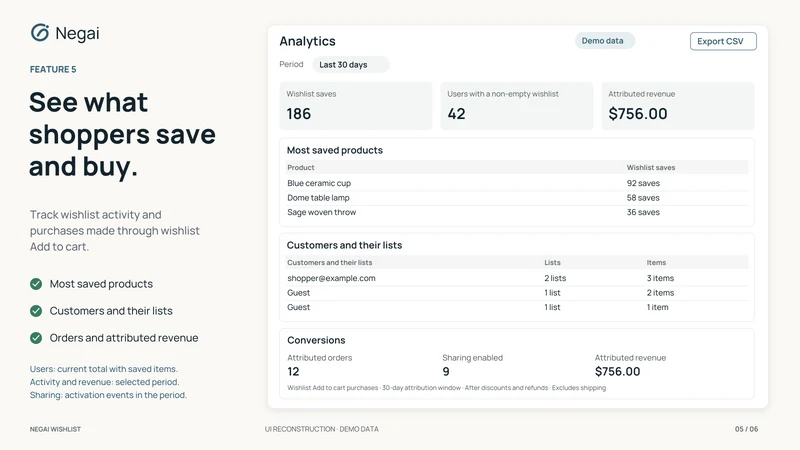The width and height of the screenshot is (800, 450).
Task: Click the Sage woven throw product row
Action: click(x=517, y=212)
